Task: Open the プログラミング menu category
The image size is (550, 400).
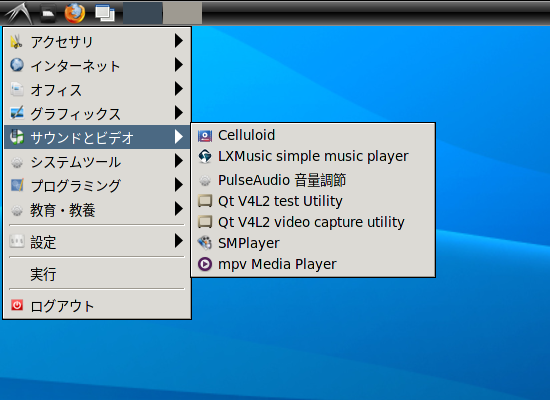Action: [x=97, y=185]
